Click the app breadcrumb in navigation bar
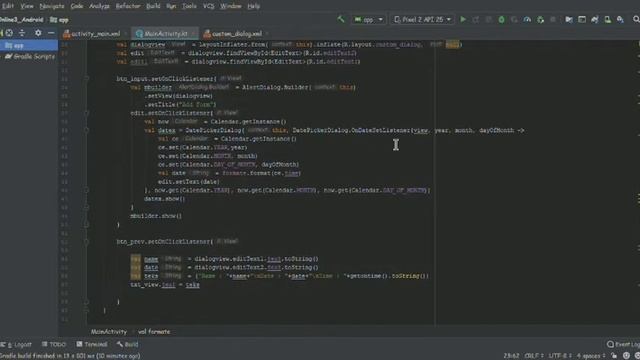The height and width of the screenshot is (360, 640). click(x=59, y=20)
